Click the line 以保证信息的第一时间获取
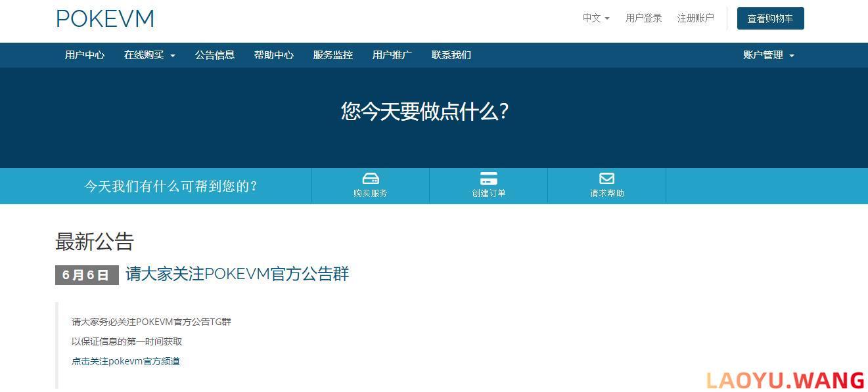 click(127, 341)
